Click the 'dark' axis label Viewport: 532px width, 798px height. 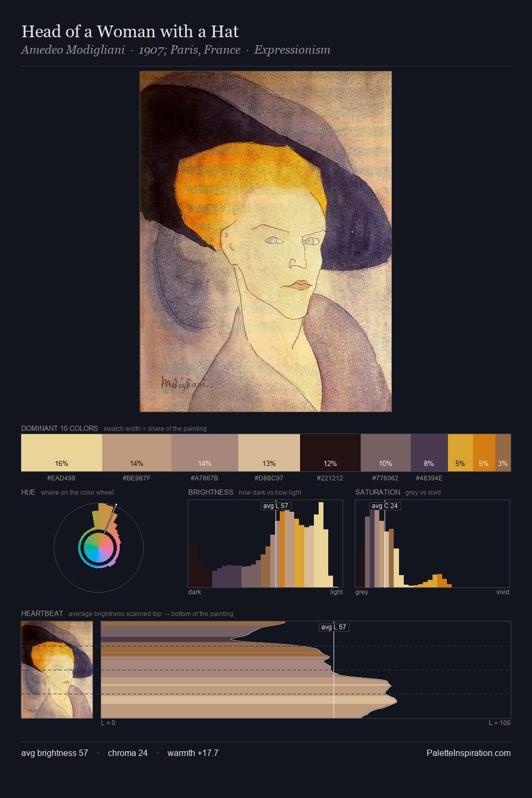pos(195,592)
